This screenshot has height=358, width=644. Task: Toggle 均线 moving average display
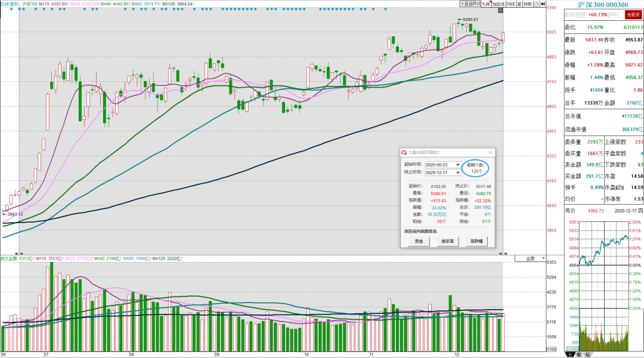(x=510, y=4)
